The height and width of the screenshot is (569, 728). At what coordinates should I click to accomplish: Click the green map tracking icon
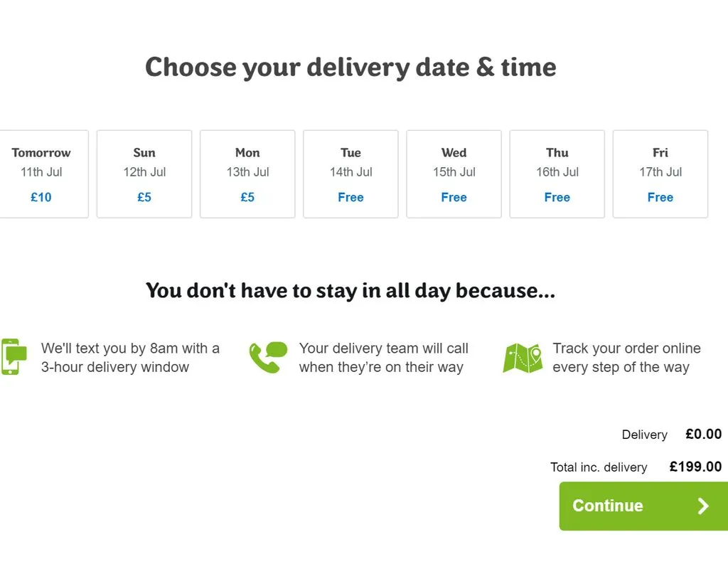point(523,358)
